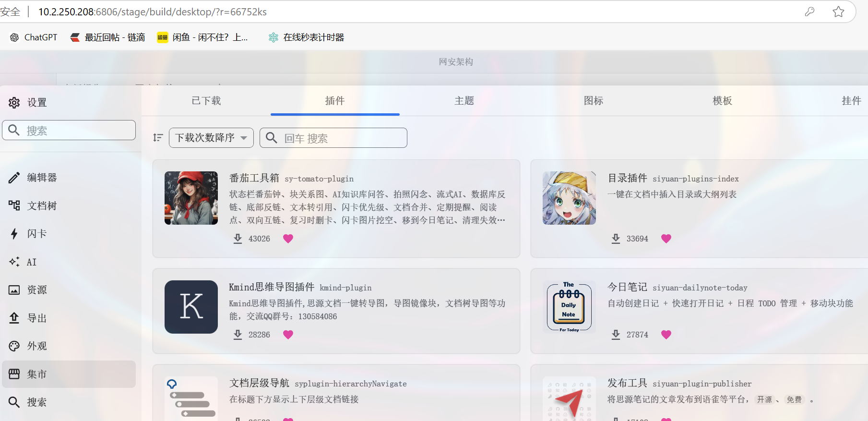
Task: Focus the settings 搜索 search field
Action: click(x=69, y=130)
